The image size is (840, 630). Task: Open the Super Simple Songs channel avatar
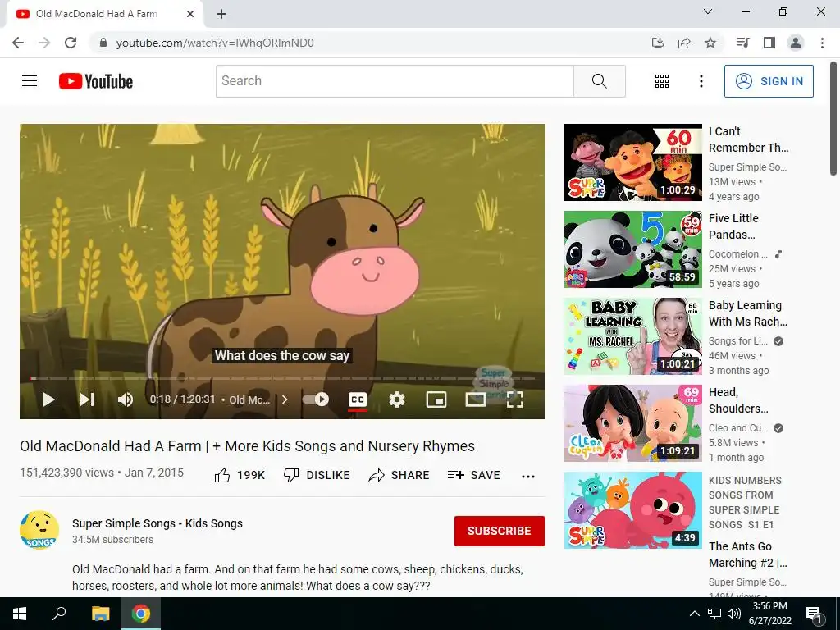(x=39, y=530)
